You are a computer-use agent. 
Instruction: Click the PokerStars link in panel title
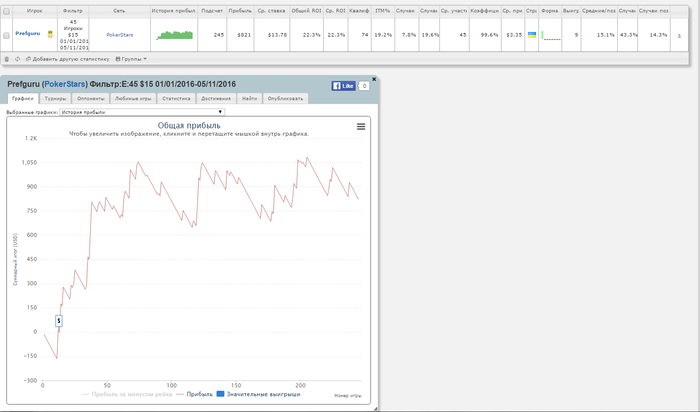[65, 84]
